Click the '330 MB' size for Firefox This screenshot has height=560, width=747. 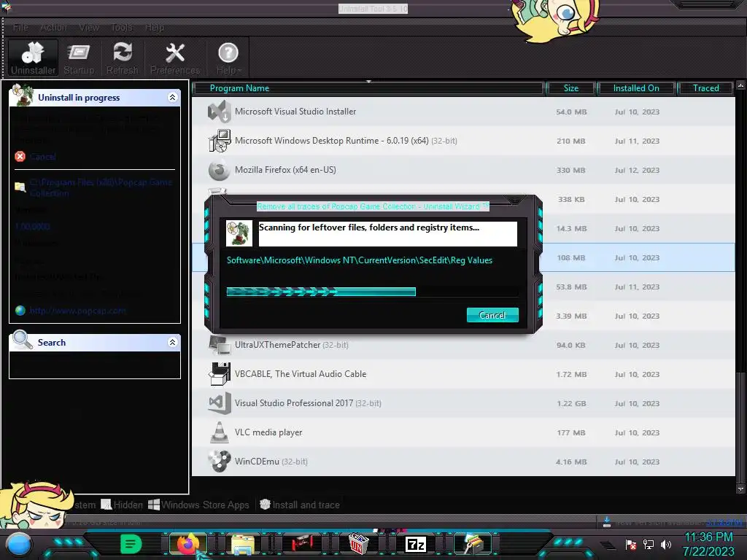(570, 170)
